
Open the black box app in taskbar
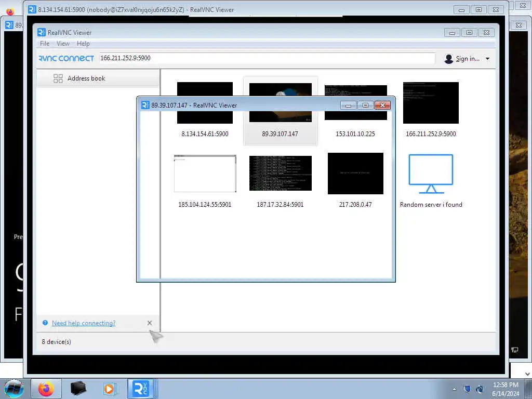tap(78, 389)
